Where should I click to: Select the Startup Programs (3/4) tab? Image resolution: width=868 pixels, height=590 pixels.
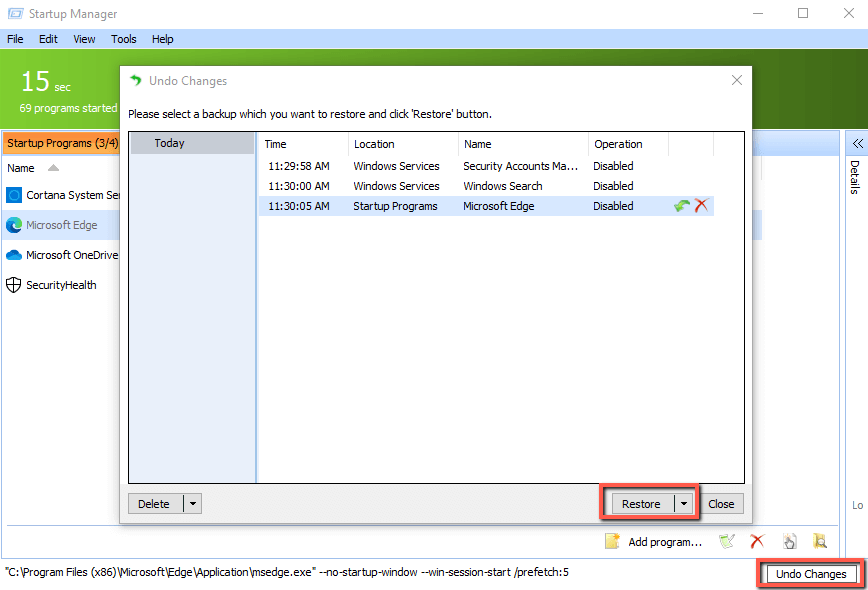pos(62,143)
